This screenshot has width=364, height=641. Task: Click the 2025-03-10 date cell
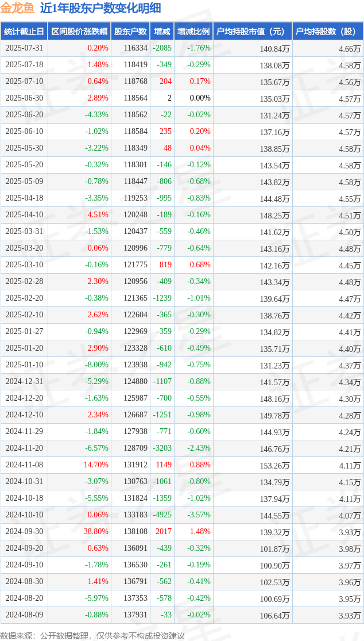24,264
